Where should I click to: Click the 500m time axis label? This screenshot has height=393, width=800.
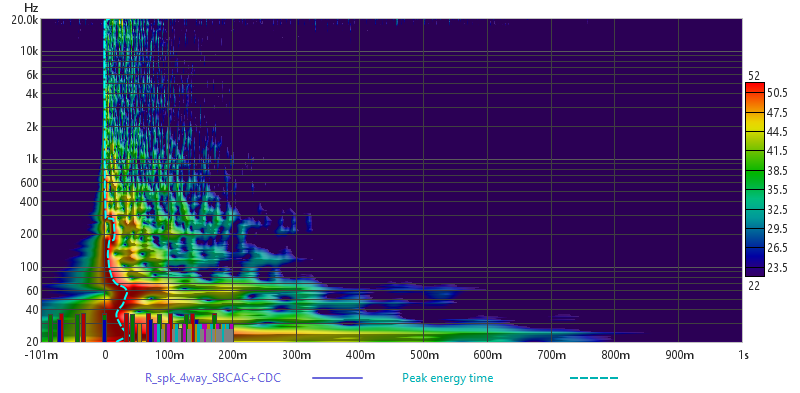click(x=424, y=354)
